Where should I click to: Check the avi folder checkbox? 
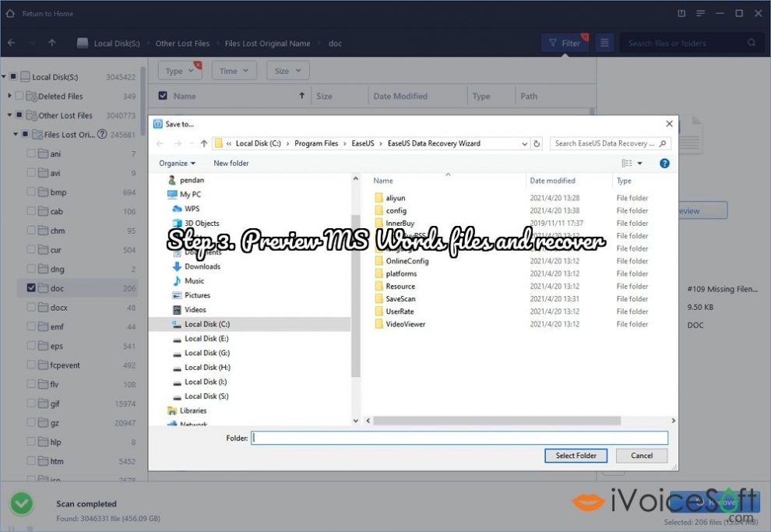coord(31,173)
